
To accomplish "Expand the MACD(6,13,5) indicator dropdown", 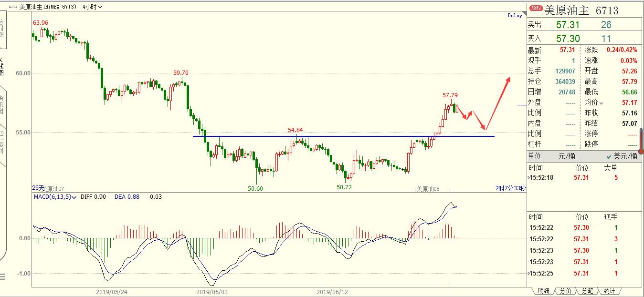I will tap(74, 197).
